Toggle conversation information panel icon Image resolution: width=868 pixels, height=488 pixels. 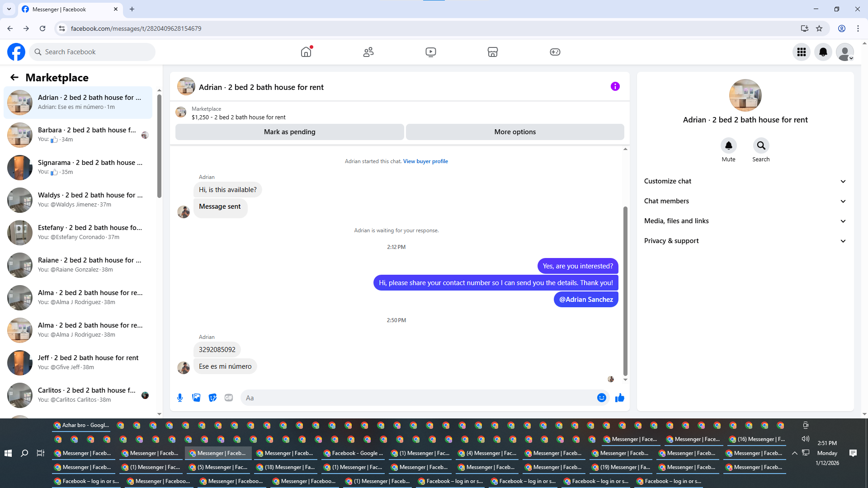(x=615, y=86)
